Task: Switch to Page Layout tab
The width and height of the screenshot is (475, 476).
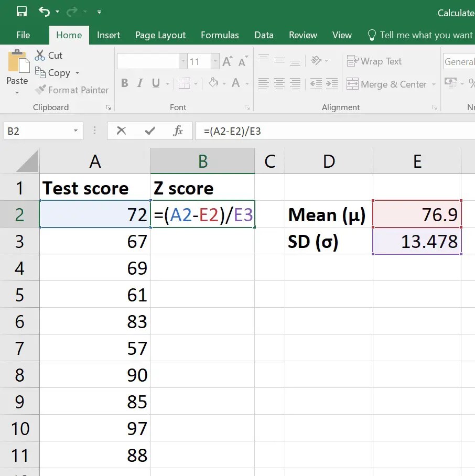Action: click(x=160, y=35)
